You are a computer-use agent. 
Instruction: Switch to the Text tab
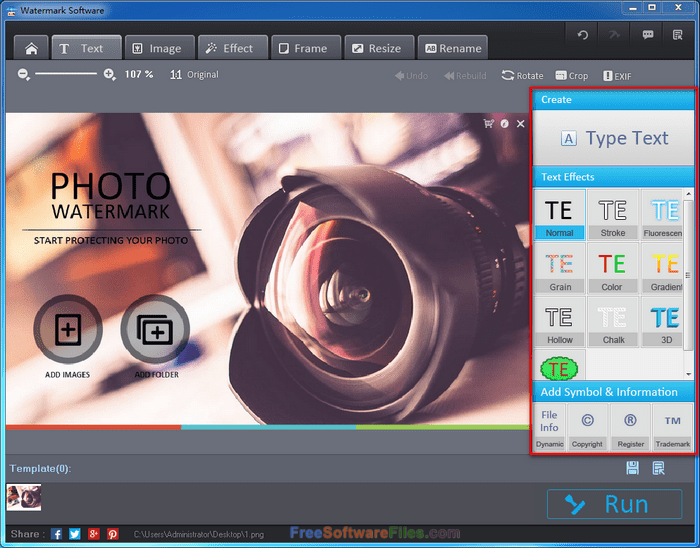[87, 48]
